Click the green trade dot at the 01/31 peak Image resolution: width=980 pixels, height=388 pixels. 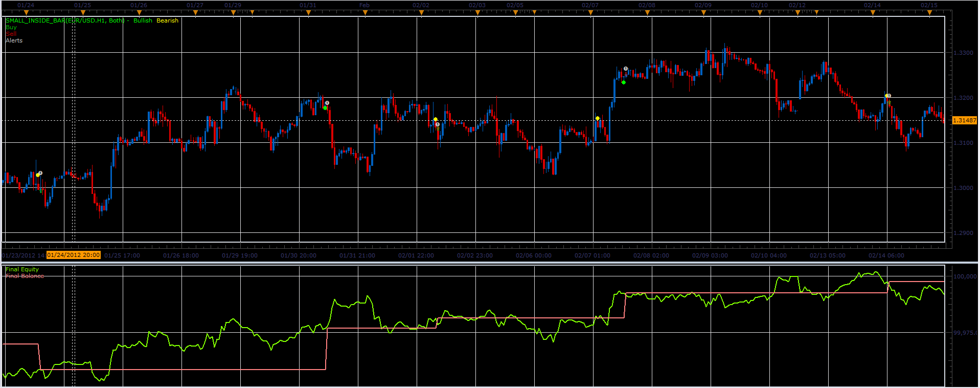coord(325,108)
